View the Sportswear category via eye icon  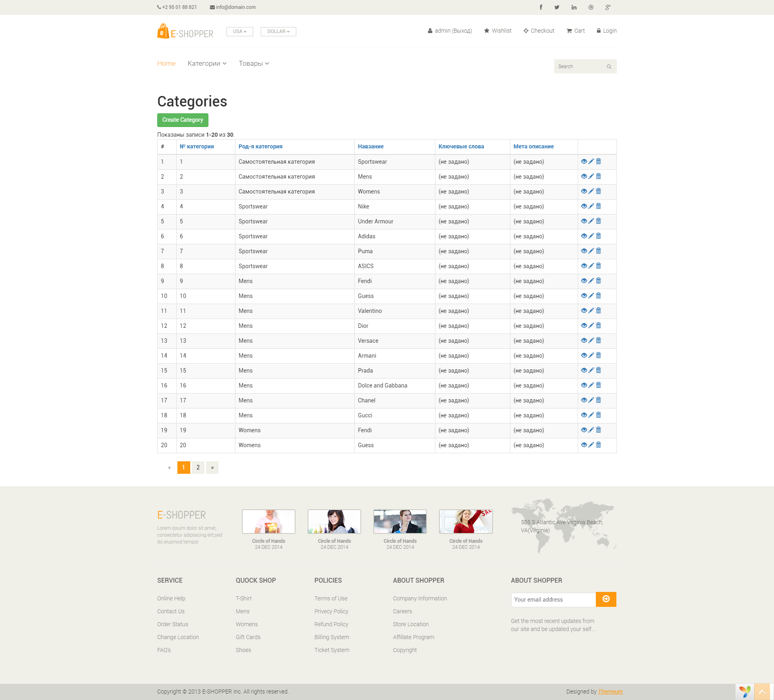tap(584, 161)
